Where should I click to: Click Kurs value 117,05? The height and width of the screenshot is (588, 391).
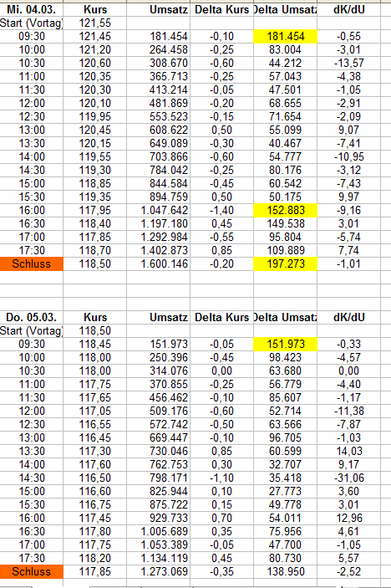point(94,411)
